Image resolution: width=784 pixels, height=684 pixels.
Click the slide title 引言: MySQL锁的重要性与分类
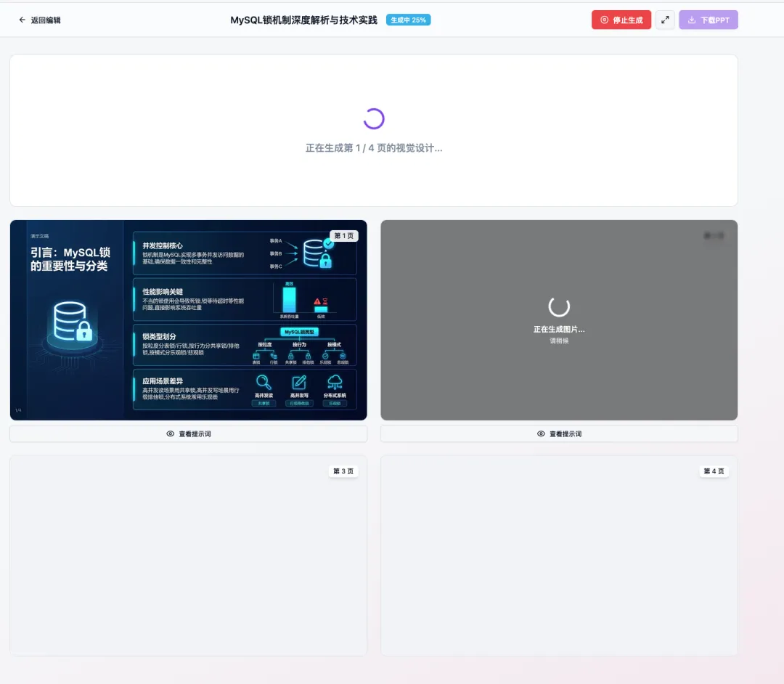click(70, 259)
